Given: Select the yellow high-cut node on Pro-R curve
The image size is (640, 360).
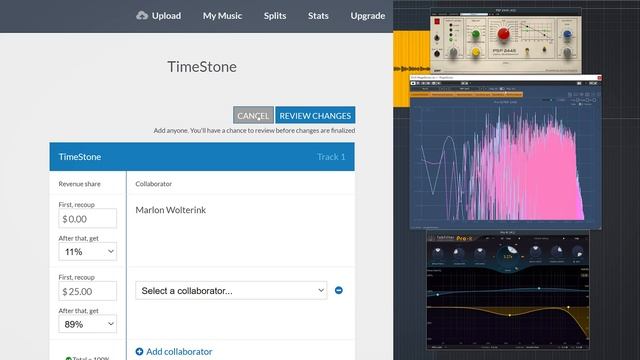Looking at the screenshot, I should [568, 307].
